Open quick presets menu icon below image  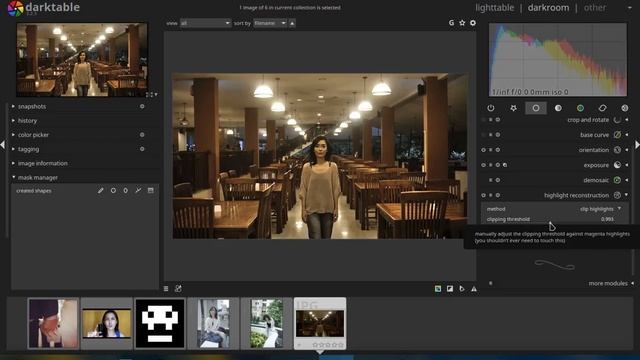click(x=166, y=289)
